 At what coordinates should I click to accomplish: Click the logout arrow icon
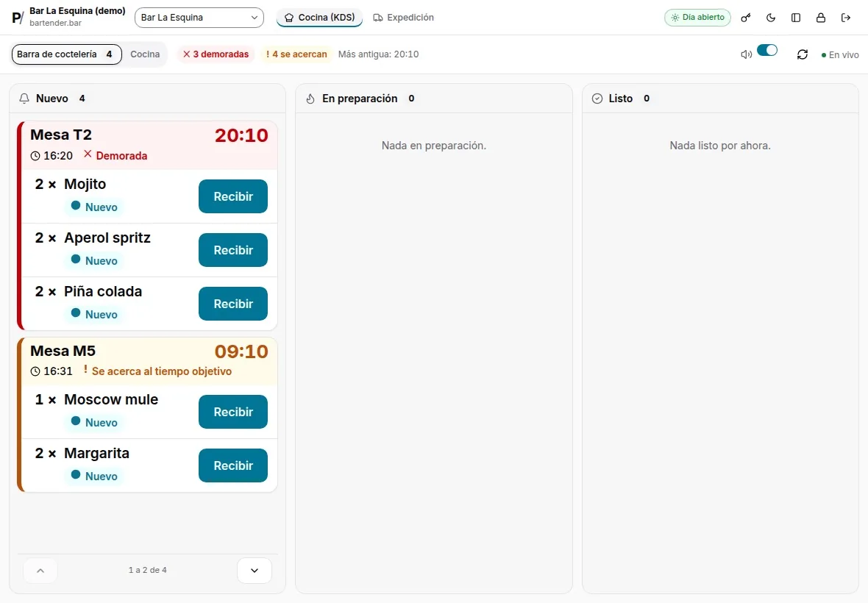[x=845, y=18]
